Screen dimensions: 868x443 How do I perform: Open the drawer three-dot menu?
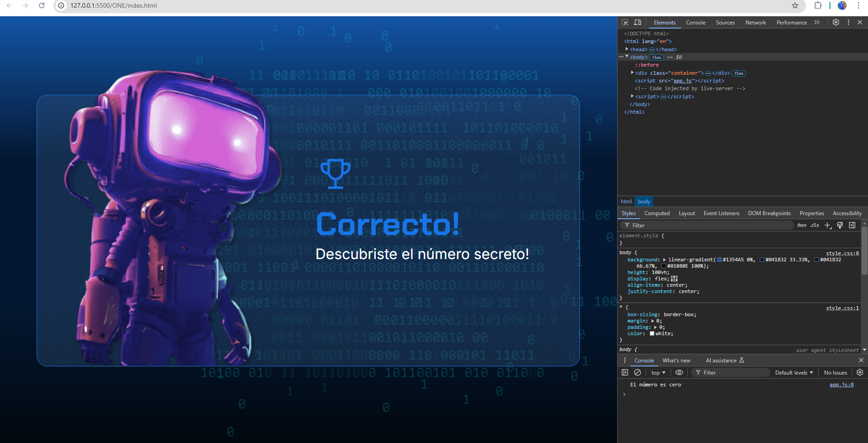(x=625, y=360)
